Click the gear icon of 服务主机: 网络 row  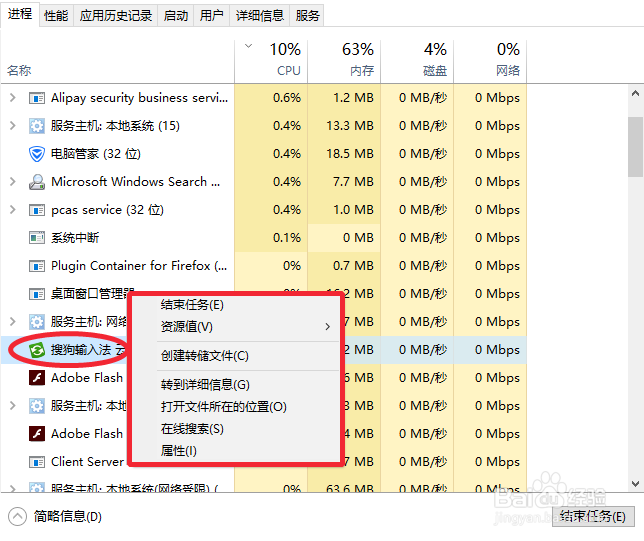point(37,322)
